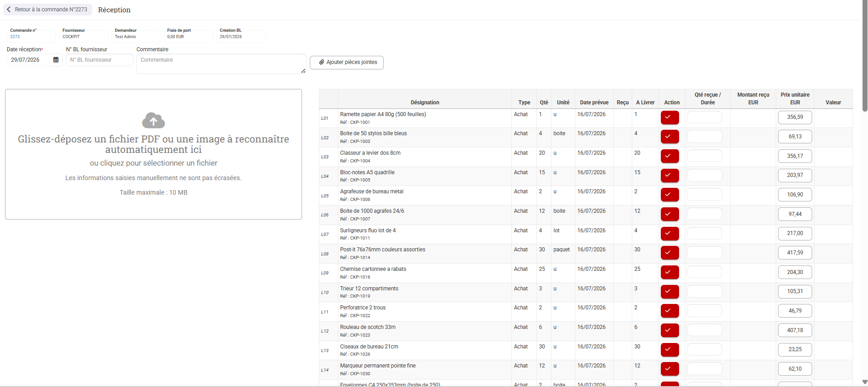Validate reception of Classeur a levier line
The height and width of the screenshot is (387, 868).
tap(670, 156)
